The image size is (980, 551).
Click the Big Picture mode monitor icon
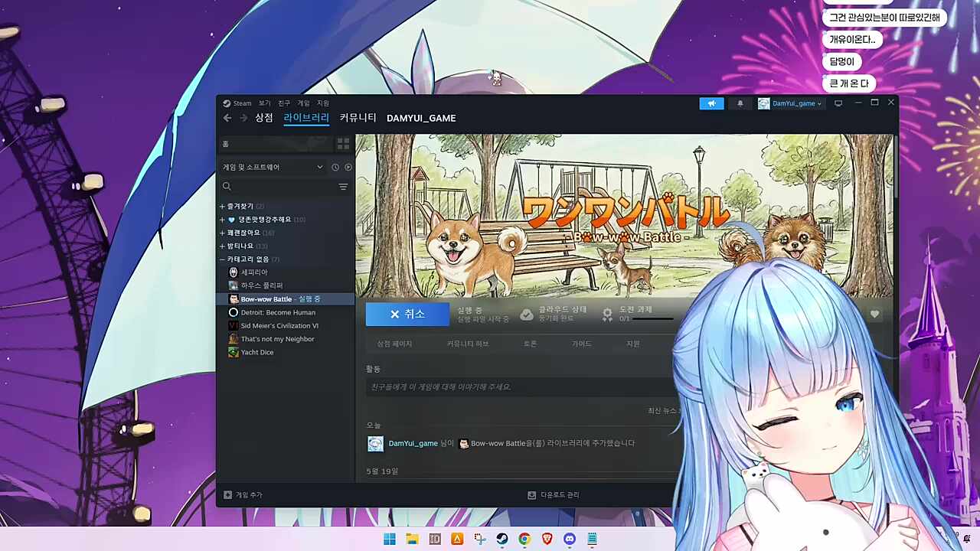(x=838, y=103)
